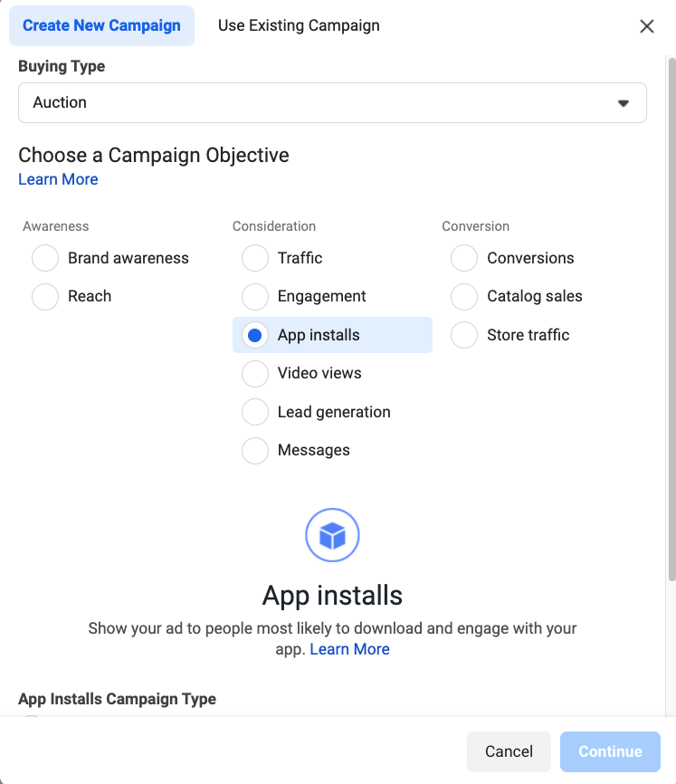This screenshot has height=784, width=676.
Task: Select the App installs radio button
Action: pyautogui.click(x=255, y=335)
